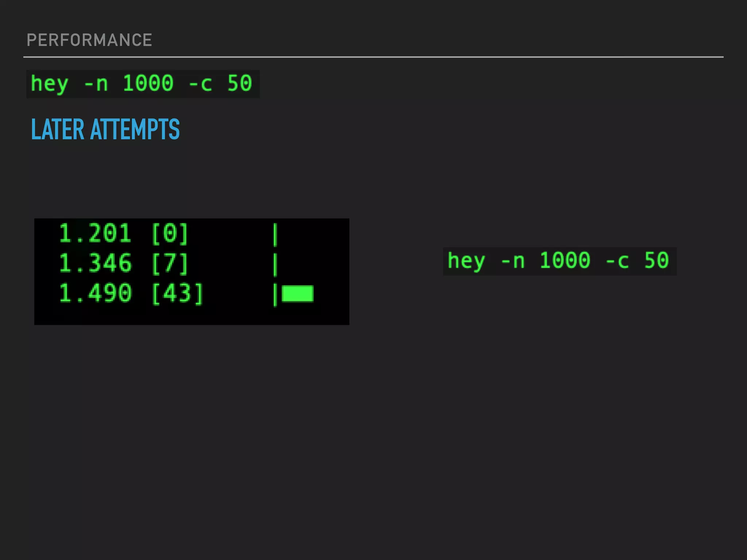Click 1000 in the right-side command
The width and height of the screenshot is (747, 560).
click(x=565, y=260)
